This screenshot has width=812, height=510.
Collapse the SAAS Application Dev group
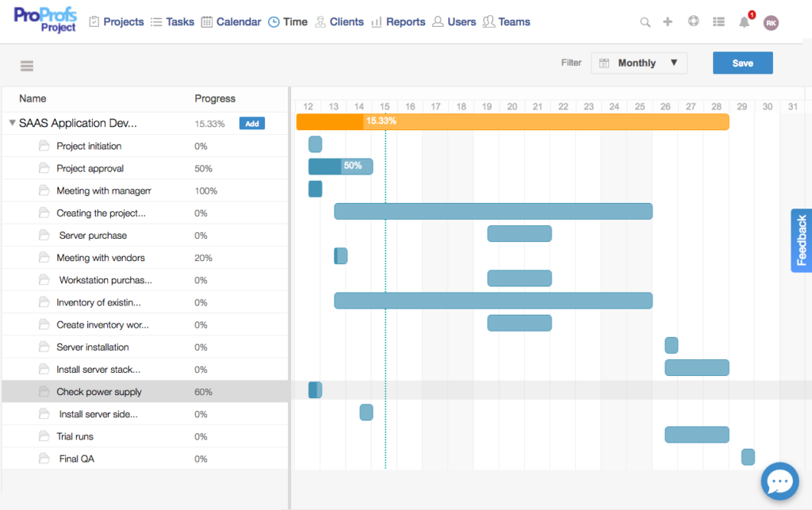pos(12,123)
